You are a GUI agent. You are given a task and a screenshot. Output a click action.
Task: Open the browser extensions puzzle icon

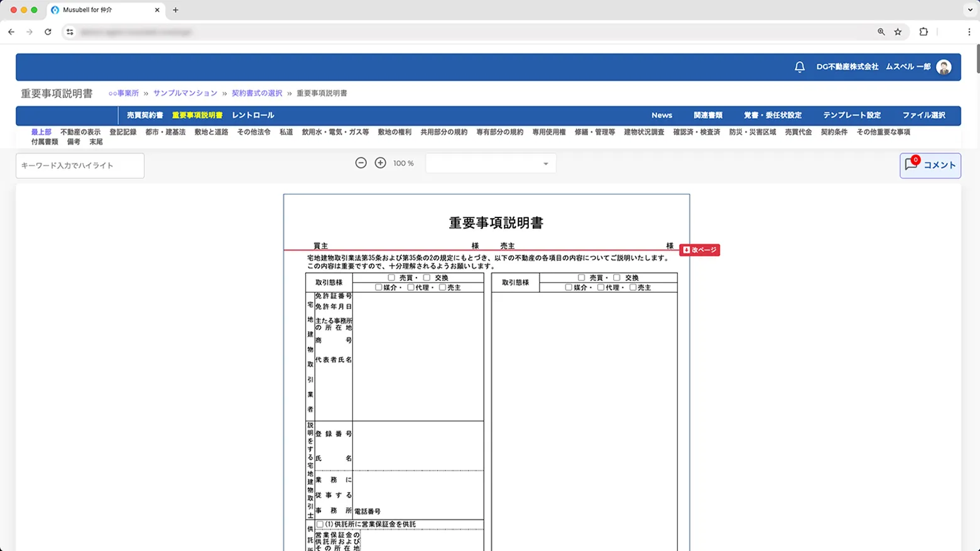point(923,31)
